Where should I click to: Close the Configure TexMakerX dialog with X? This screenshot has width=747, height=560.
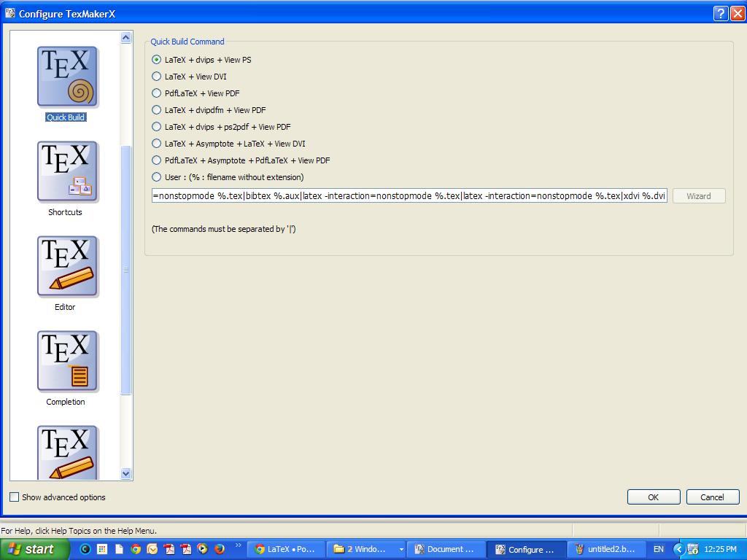click(737, 13)
